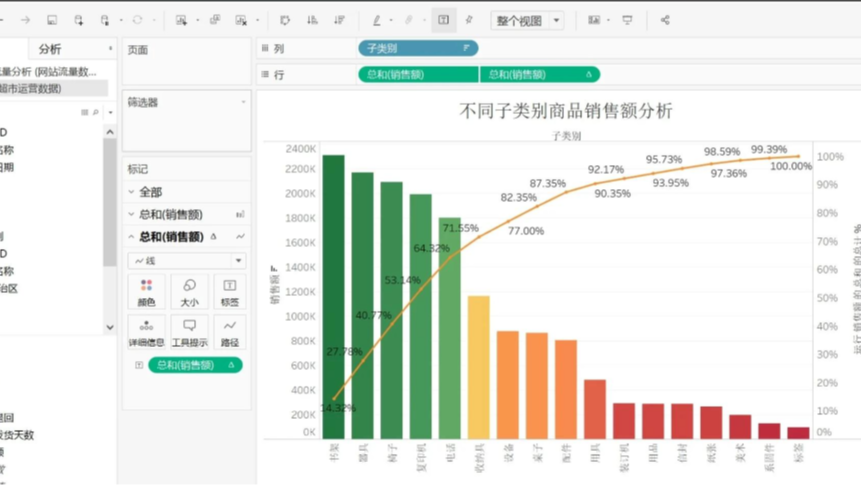Click label icon beside marks 总和(销售额) pill
The image size is (861, 485).
tap(139, 365)
